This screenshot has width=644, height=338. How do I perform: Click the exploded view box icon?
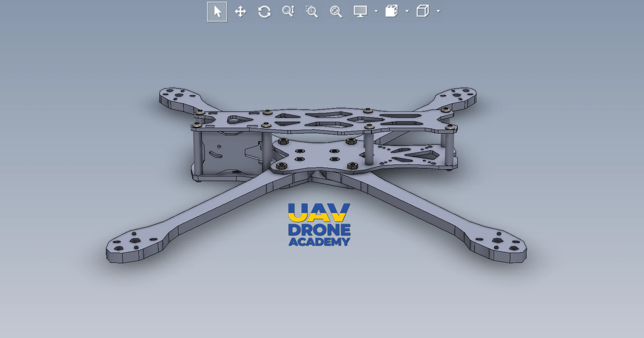(392, 11)
